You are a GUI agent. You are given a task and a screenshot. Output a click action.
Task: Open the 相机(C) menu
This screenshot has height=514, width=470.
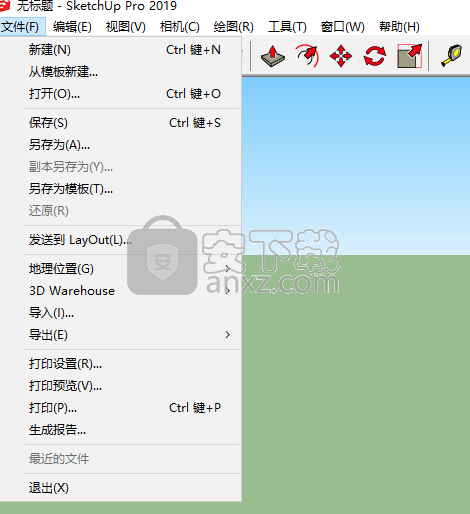coord(180,27)
